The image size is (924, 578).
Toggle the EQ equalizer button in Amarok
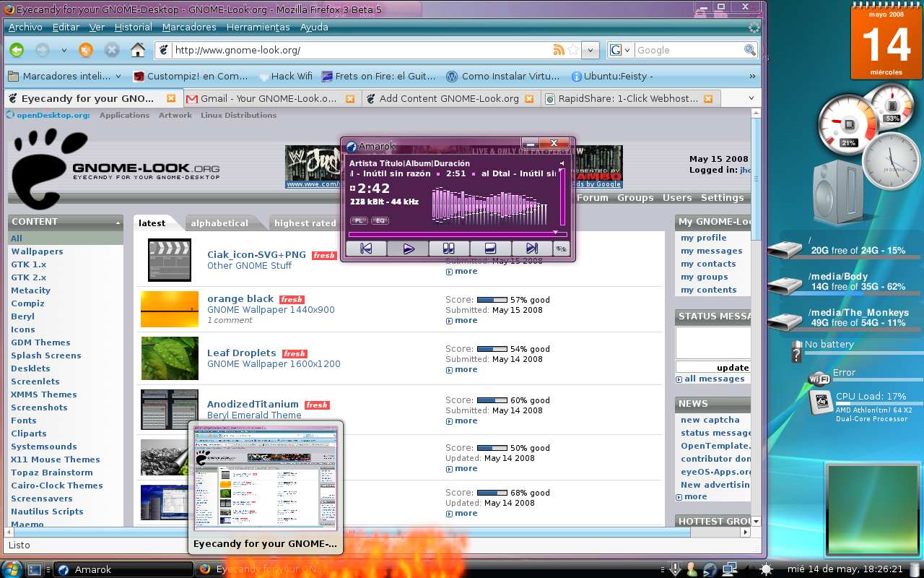(x=380, y=221)
